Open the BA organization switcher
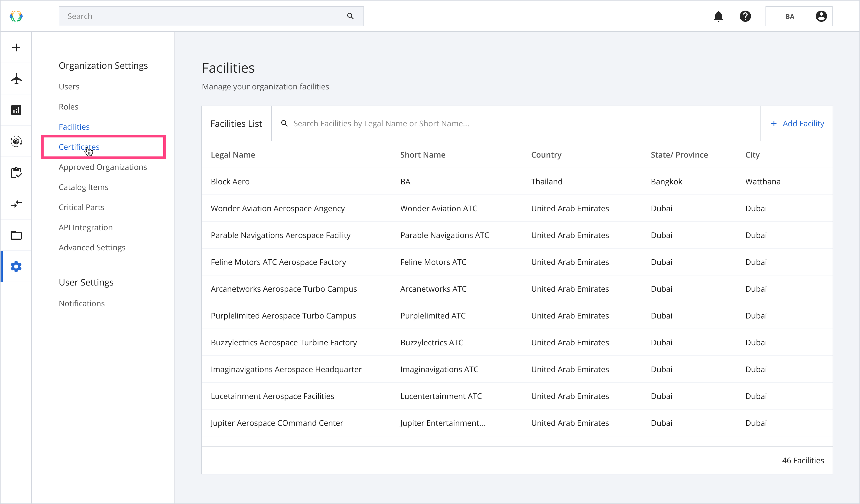The height and width of the screenshot is (504, 860). [x=799, y=16]
